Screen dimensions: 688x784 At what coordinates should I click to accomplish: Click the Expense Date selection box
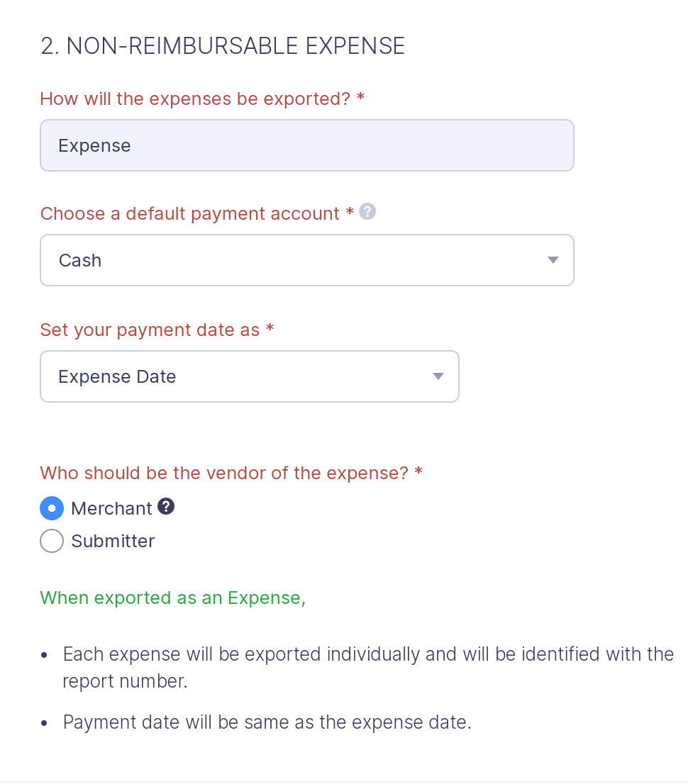[250, 376]
